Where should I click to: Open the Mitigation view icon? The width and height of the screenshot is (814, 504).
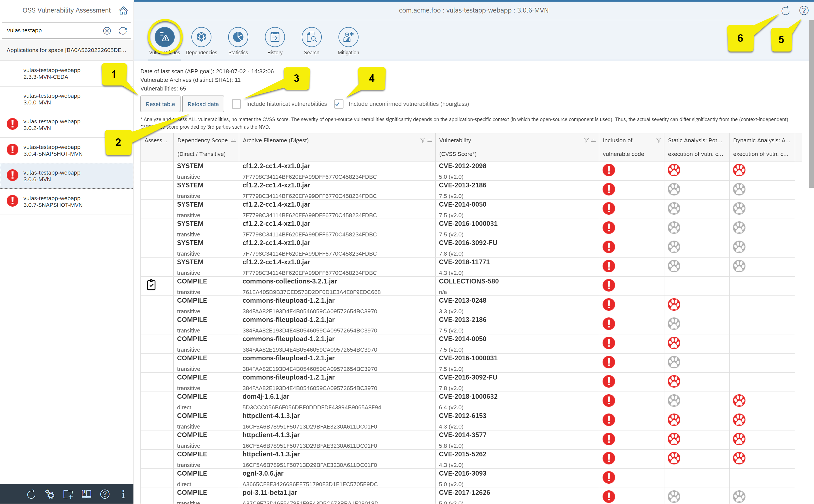click(x=348, y=37)
